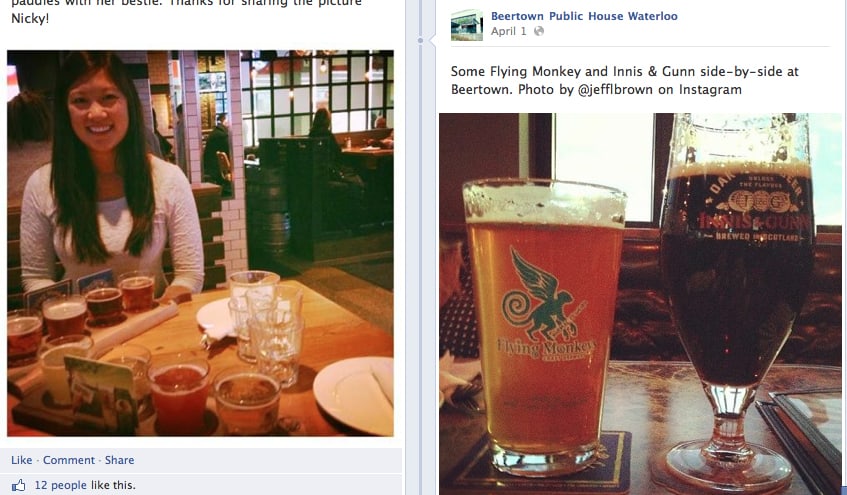This screenshot has height=495, width=847.
Task: Click the thumbs-up icon beside 12 people
Action: (x=18, y=485)
